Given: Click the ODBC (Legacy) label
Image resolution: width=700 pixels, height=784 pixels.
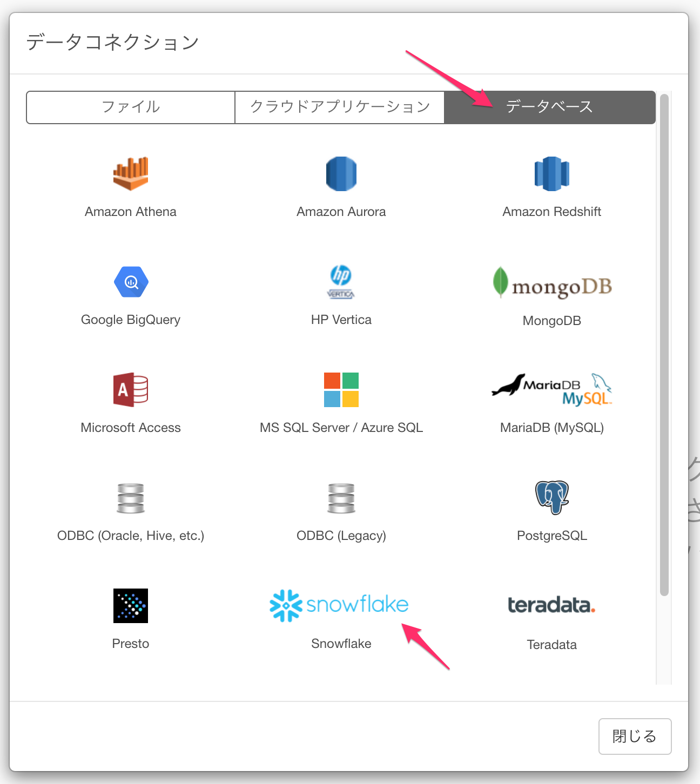Looking at the screenshot, I should pos(341,536).
